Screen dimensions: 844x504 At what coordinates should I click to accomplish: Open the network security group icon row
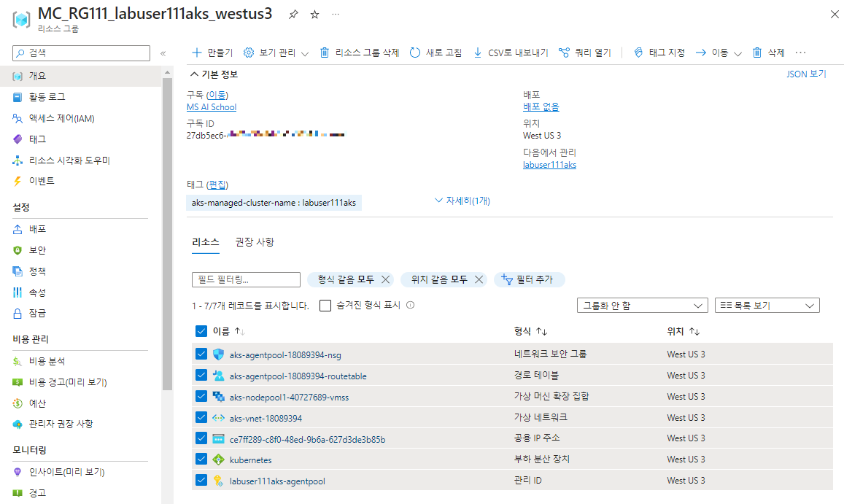pyautogui.click(x=218, y=354)
